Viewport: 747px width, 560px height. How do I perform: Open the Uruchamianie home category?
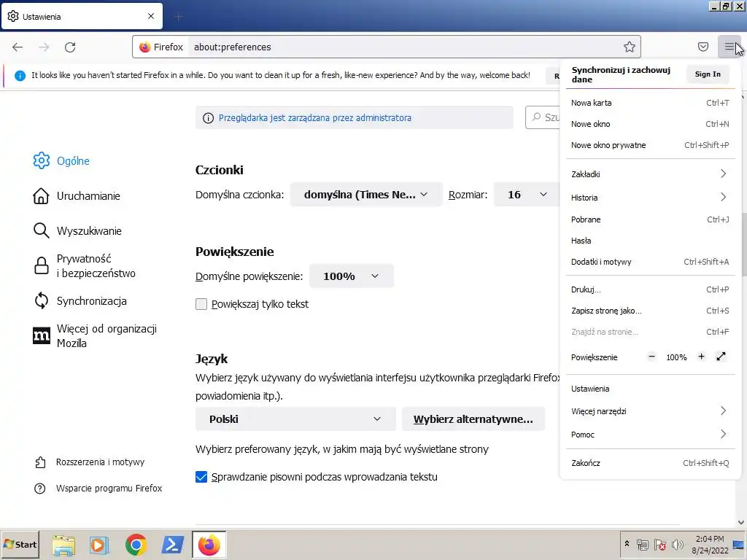(77, 195)
